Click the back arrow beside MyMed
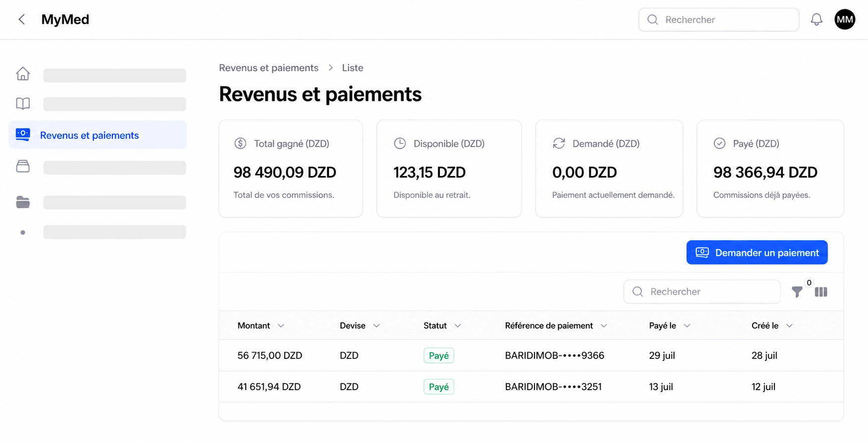Screen dimensions: 868x443 [22, 19]
